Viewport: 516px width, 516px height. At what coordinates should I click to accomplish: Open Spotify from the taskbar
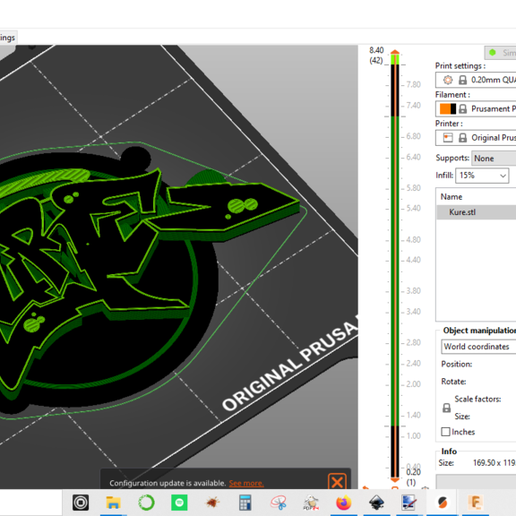click(179, 502)
